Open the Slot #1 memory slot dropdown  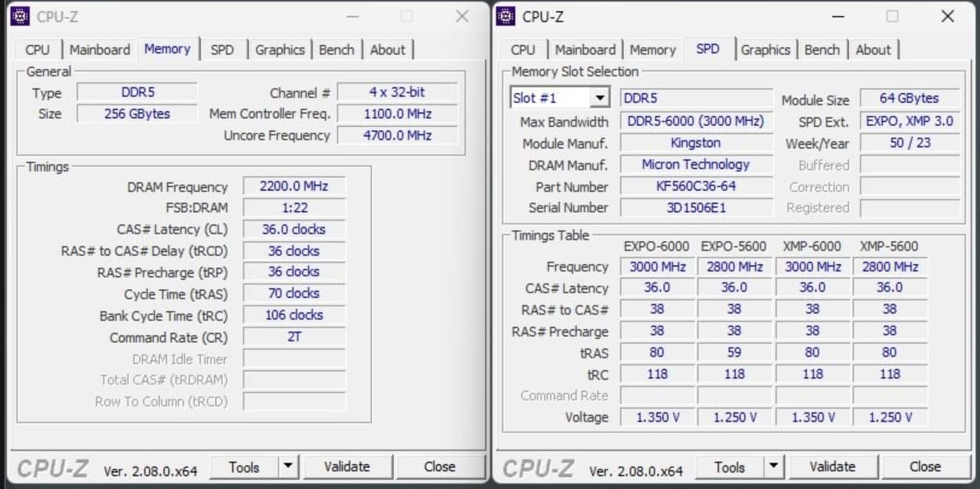(x=599, y=98)
